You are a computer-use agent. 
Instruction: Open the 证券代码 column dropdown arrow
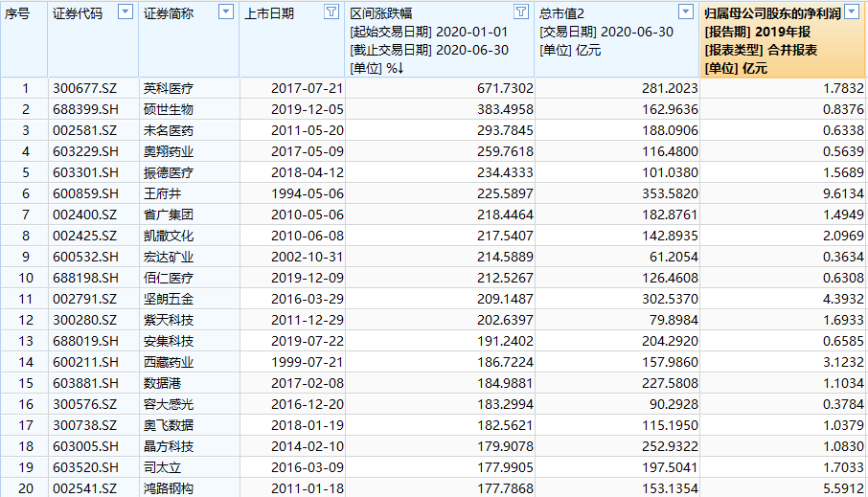point(126,11)
